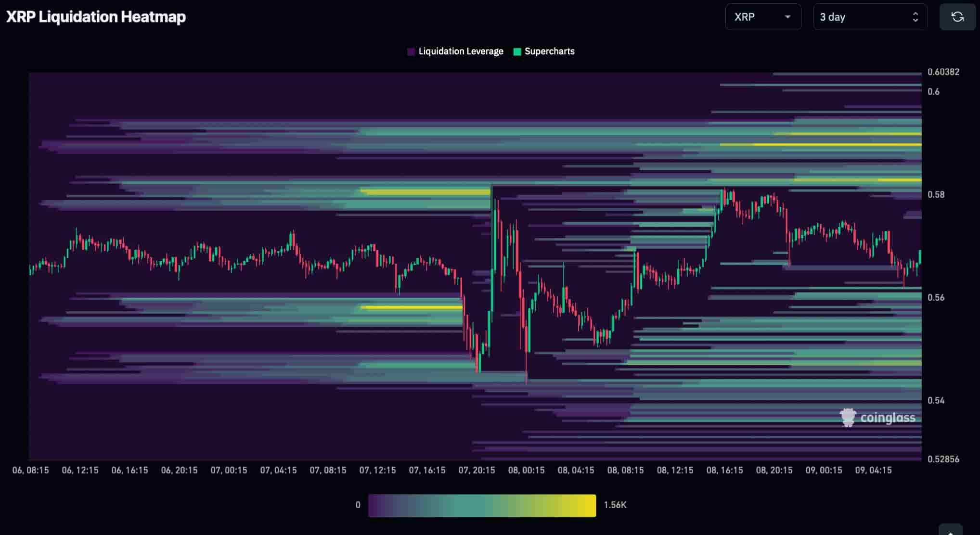Click the 06, 08:15 label on the time axis
The height and width of the screenshot is (535, 980).
point(31,470)
